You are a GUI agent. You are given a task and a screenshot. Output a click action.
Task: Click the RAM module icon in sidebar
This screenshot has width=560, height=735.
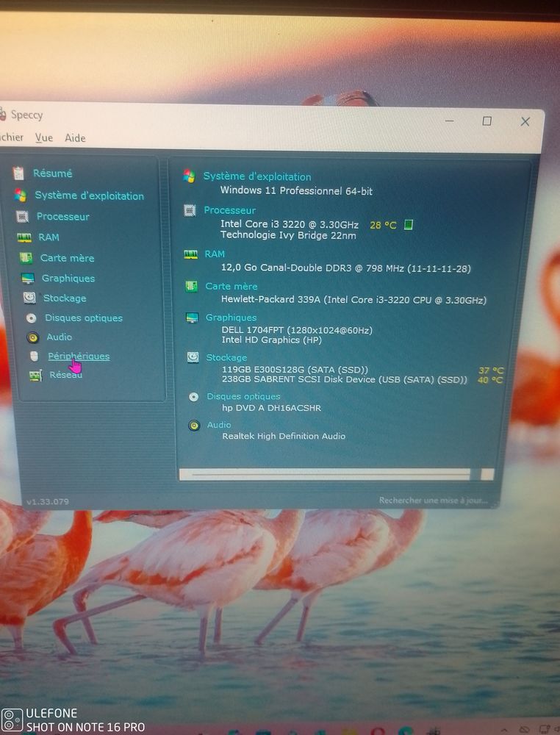point(24,237)
